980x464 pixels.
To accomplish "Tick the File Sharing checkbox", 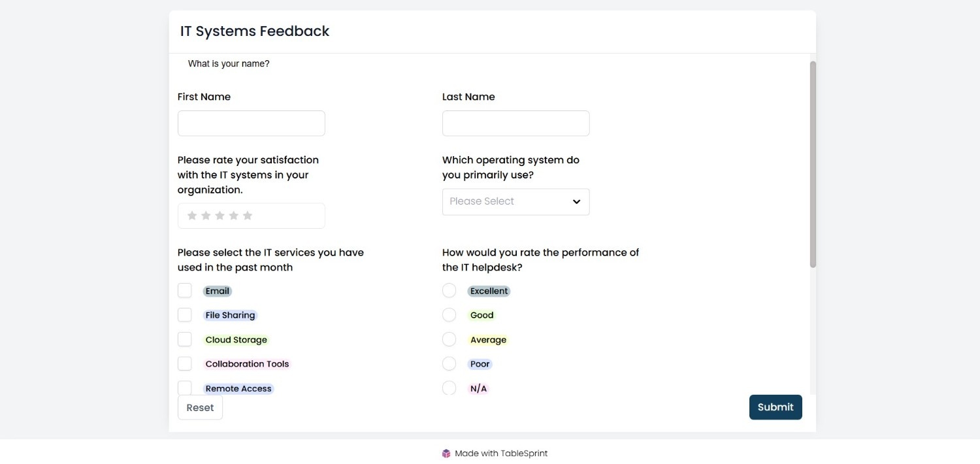I will tap(185, 315).
